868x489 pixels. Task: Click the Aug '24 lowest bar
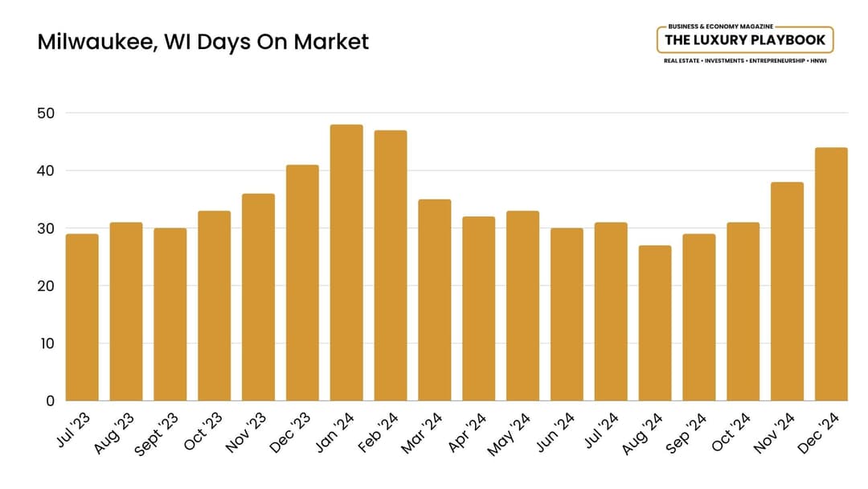(655, 323)
